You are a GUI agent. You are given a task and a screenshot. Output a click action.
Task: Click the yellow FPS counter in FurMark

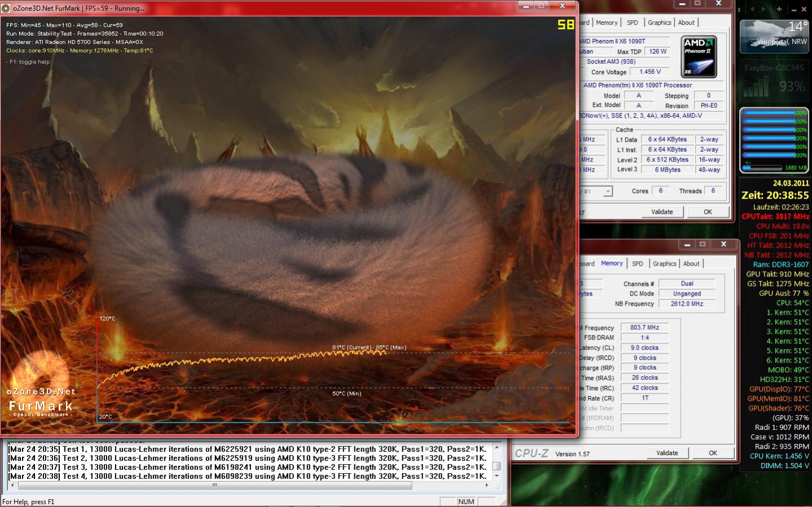click(565, 24)
